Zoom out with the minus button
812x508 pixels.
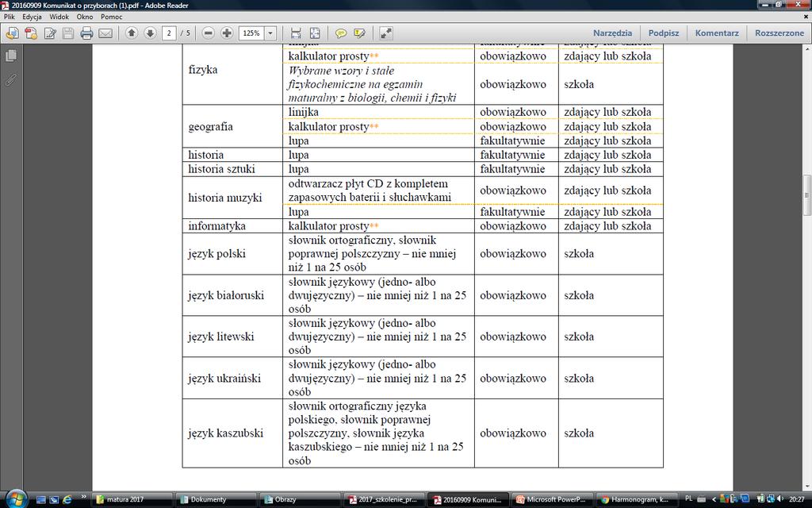click(x=209, y=33)
